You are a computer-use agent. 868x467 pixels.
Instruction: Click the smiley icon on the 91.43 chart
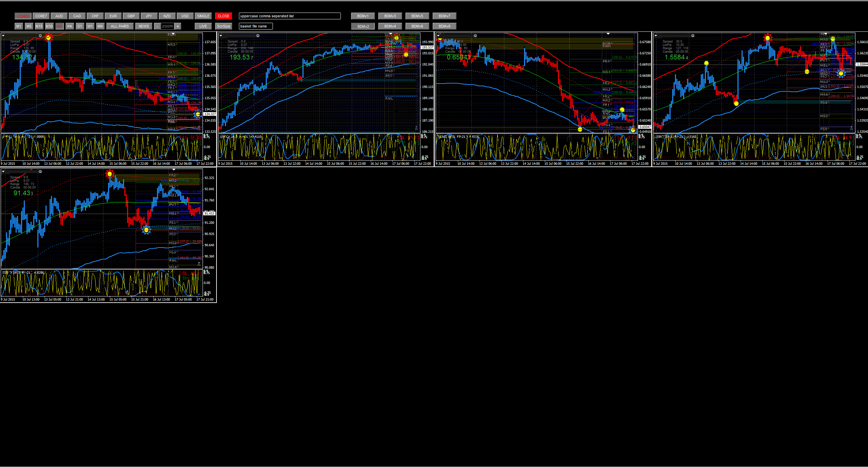click(40, 172)
